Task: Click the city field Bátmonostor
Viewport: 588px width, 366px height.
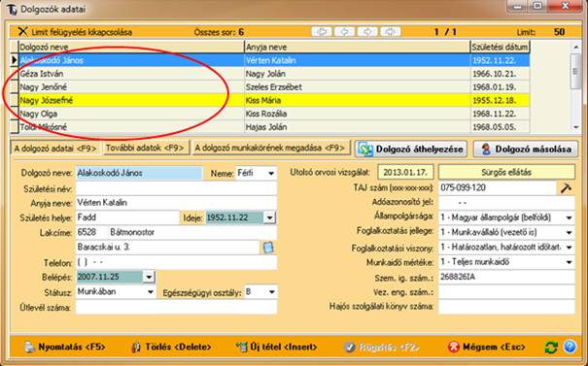Action: 192,232
